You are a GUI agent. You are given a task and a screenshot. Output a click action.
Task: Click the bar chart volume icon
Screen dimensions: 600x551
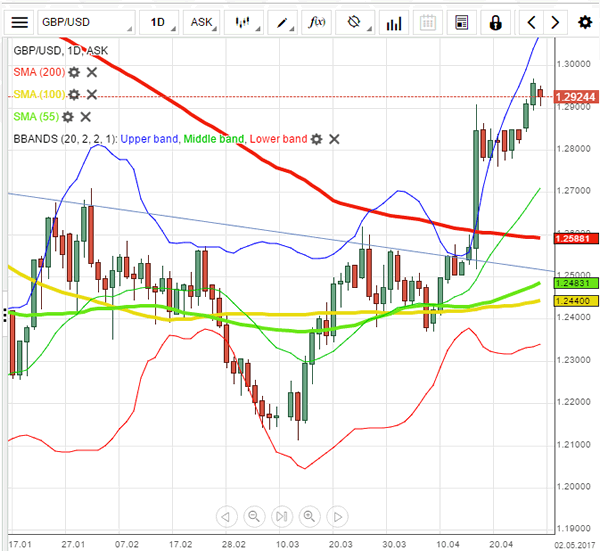394,23
